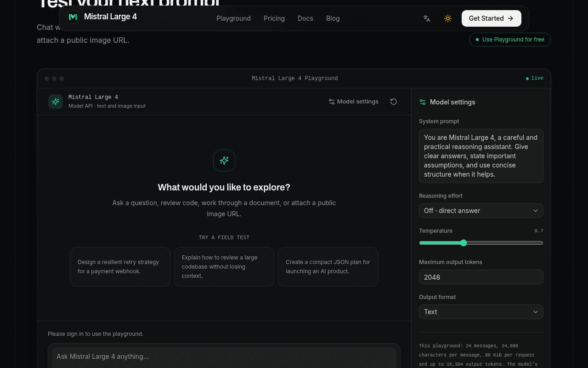Click the sliders icon in the Model settings panel header
Image resolution: width=588 pixels, height=368 pixels.
tap(423, 102)
